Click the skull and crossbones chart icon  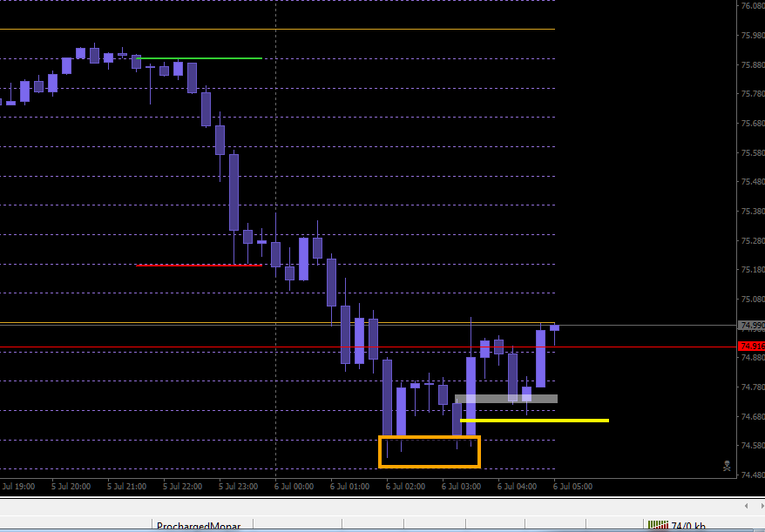(x=727, y=466)
